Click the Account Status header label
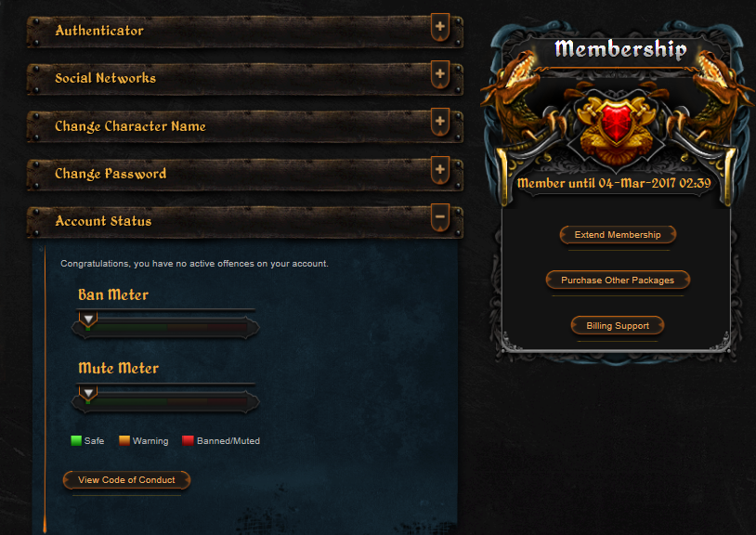The height and width of the screenshot is (535, 756). (103, 221)
